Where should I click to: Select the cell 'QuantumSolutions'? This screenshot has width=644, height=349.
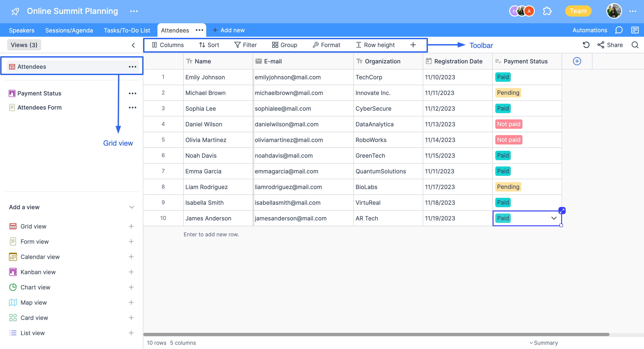pos(388,171)
